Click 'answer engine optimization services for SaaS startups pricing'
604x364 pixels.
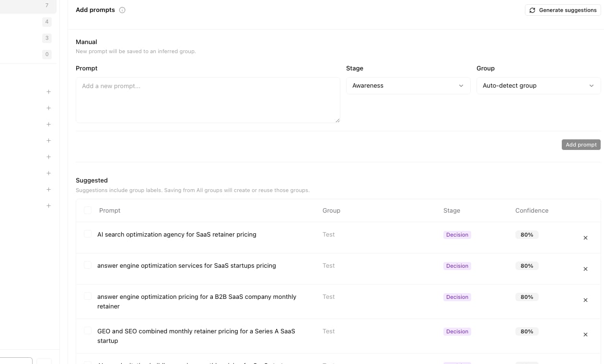[x=186, y=265]
